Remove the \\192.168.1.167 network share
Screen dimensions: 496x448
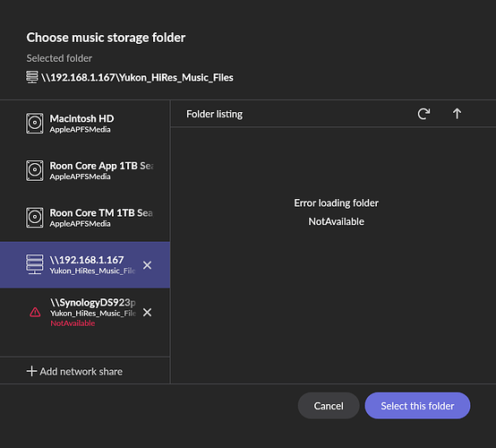point(147,265)
